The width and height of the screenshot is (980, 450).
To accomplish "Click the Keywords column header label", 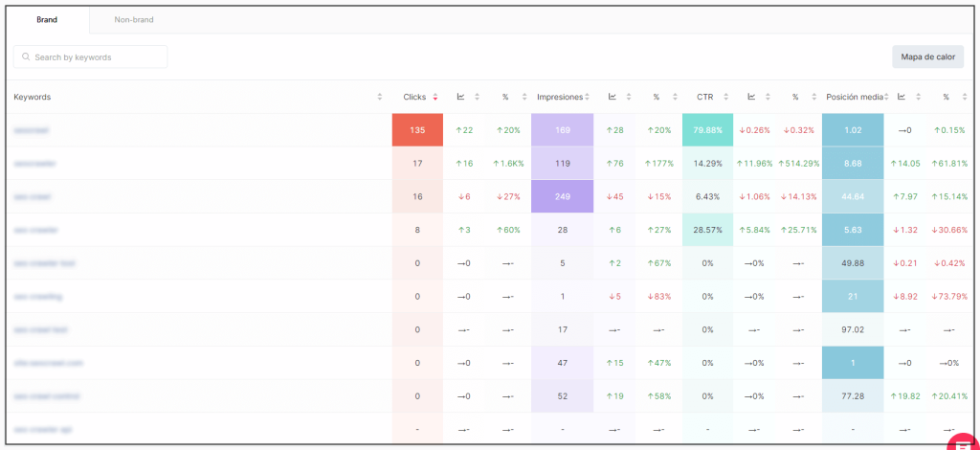I will (33, 97).
